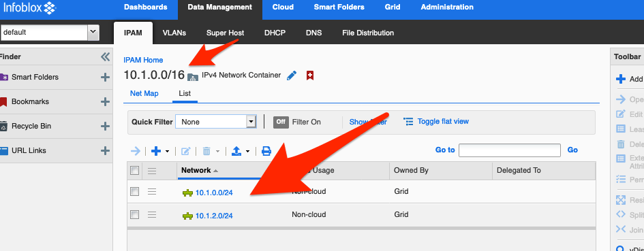Click the green network icon for 10.1.2.0/24
Viewport: 644px width, 251px height.
point(187,216)
